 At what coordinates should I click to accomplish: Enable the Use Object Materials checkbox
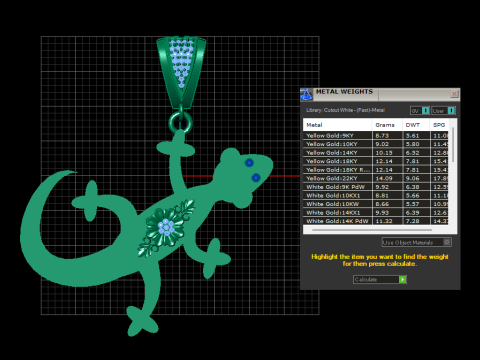(447, 242)
